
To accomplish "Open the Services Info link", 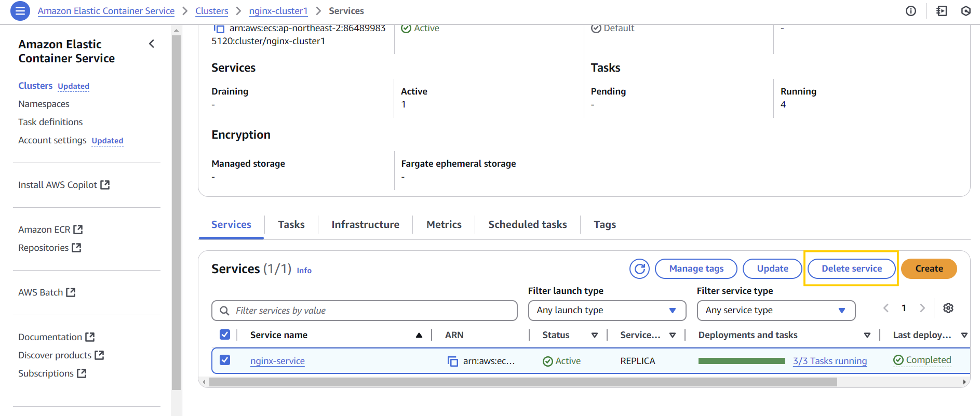I will pyautogui.click(x=304, y=271).
